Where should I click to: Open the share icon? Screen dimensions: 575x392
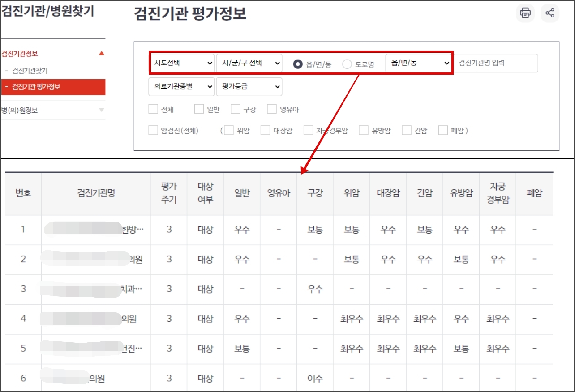coord(550,13)
